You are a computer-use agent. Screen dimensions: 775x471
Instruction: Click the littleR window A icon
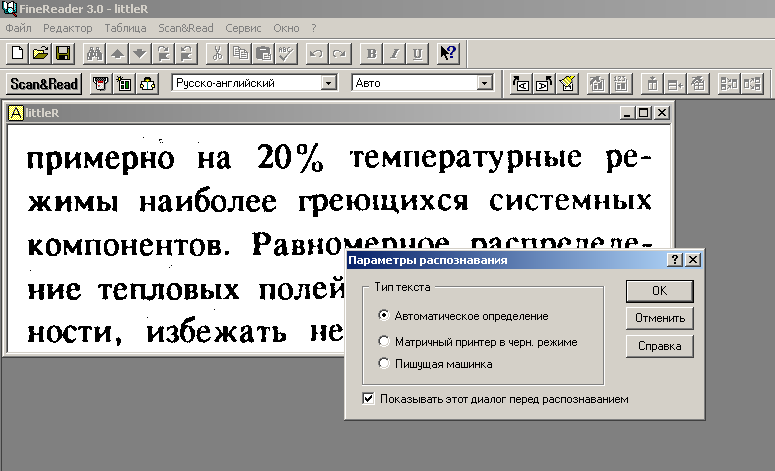[x=16, y=113]
